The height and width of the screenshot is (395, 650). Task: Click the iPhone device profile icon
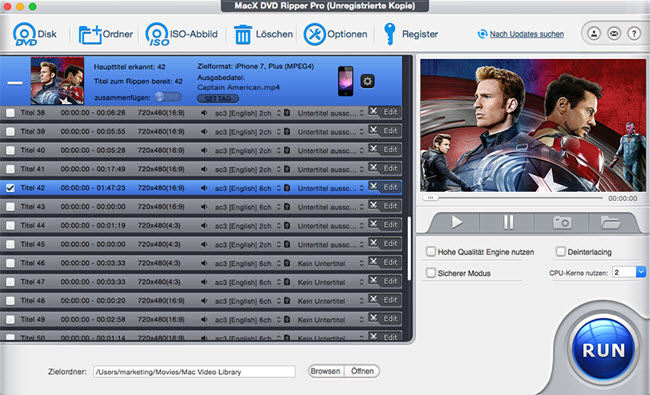(345, 81)
